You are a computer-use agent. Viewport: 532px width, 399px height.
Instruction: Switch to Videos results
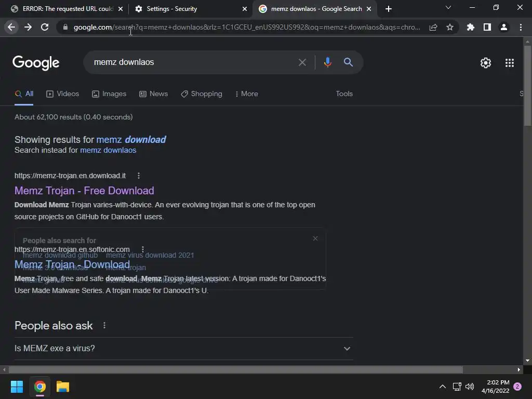coord(62,94)
